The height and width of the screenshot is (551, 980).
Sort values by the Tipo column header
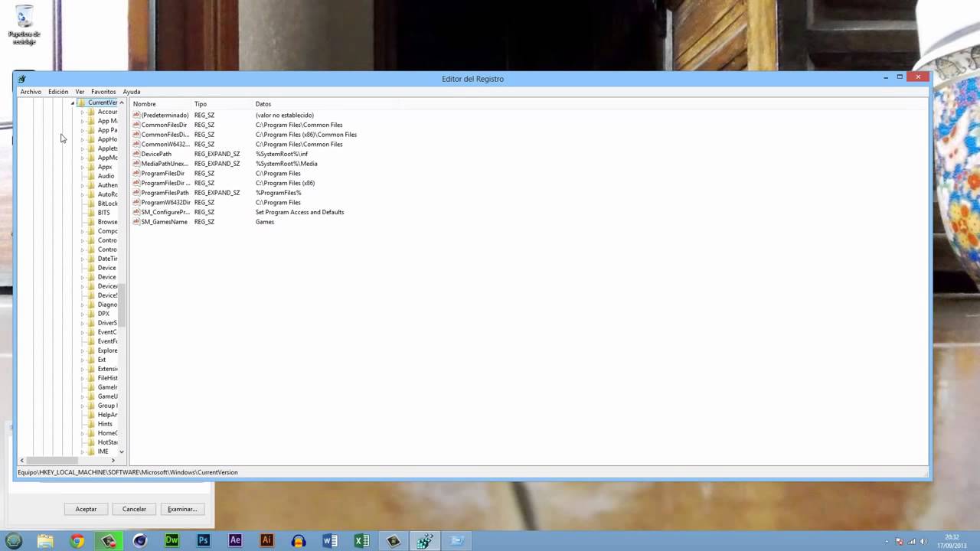pyautogui.click(x=222, y=104)
